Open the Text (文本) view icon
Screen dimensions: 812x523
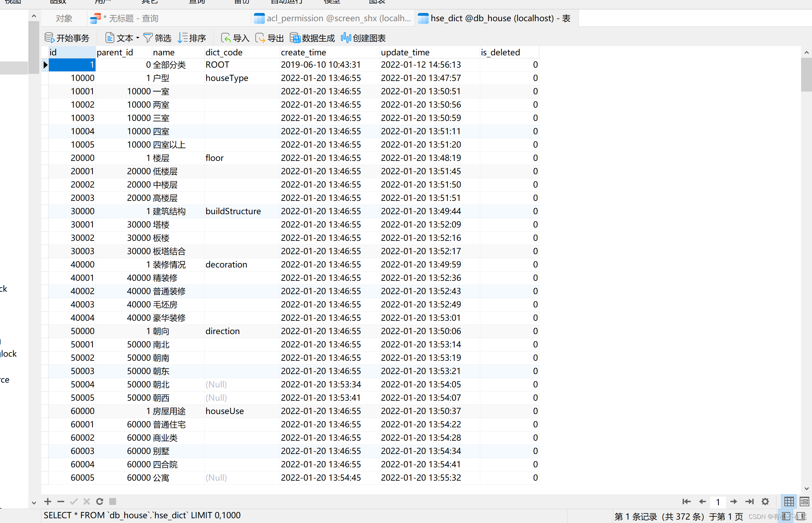click(x=110, y=38)
